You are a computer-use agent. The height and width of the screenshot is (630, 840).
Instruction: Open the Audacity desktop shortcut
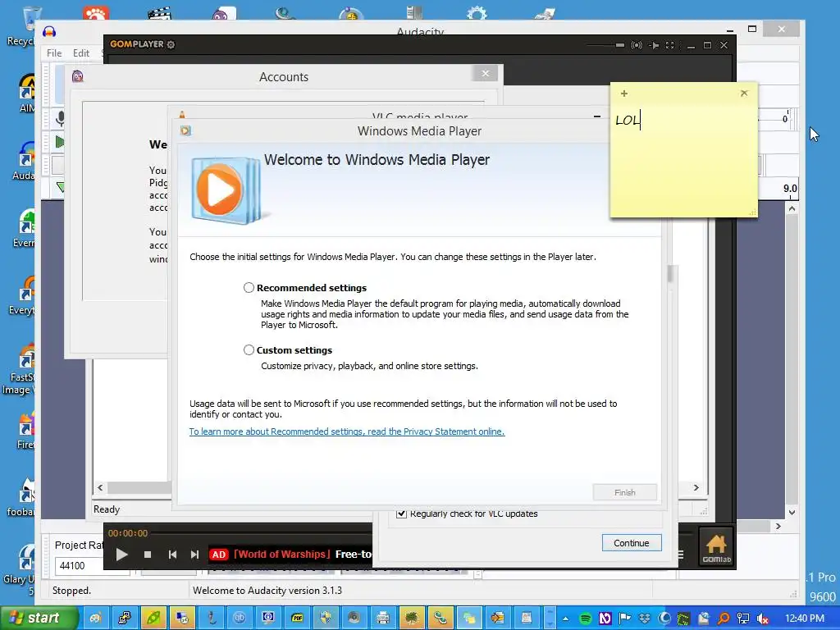pos(23,161)
